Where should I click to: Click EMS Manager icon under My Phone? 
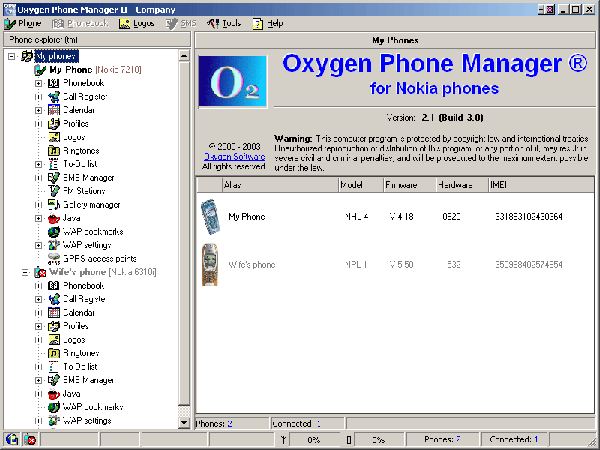click(54, 178)
